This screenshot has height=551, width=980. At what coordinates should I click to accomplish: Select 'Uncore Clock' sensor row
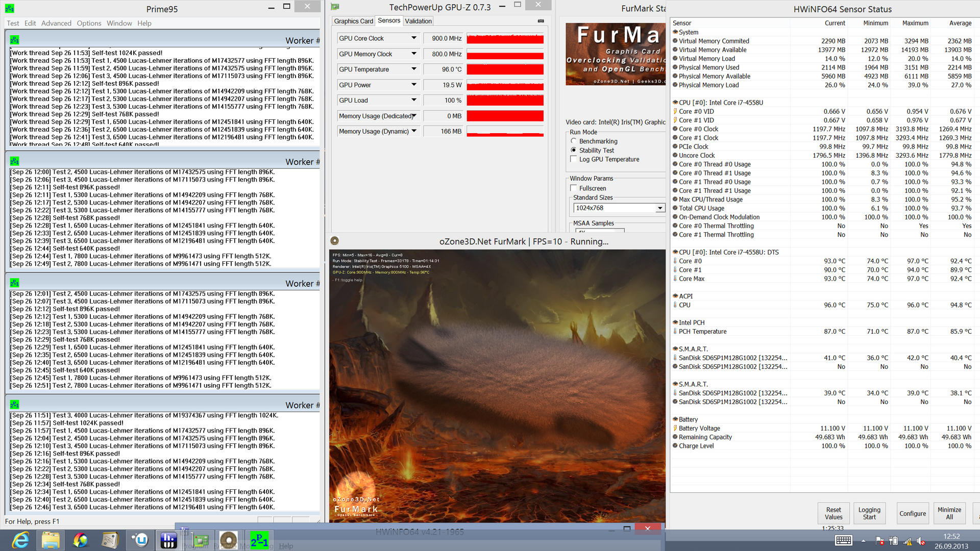822,155
